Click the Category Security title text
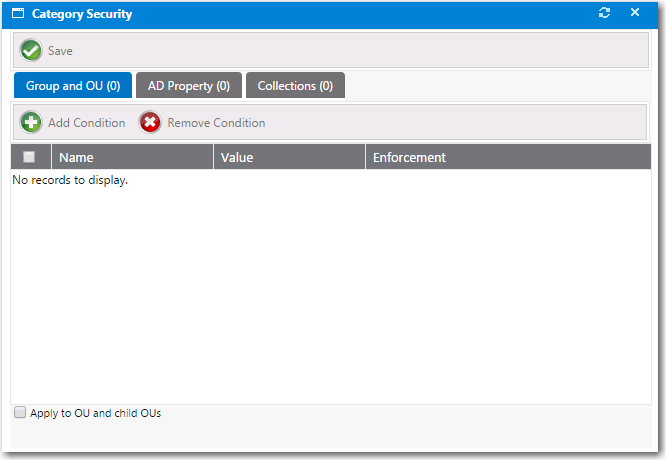666x460 pixels. point(82,14)
